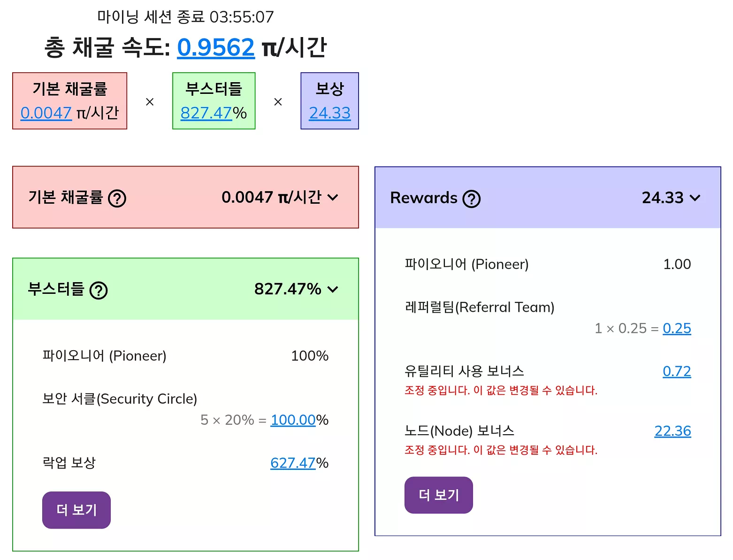This screenshot has height=560, width=733.
Task: Collapse the Rewards section chevron
Action: [696, 198]
